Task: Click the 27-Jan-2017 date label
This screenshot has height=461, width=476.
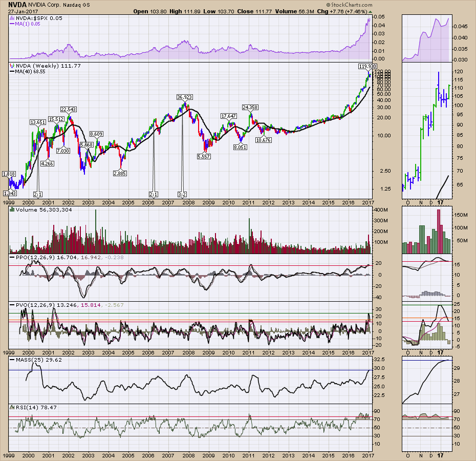Action: pos(23,12)
